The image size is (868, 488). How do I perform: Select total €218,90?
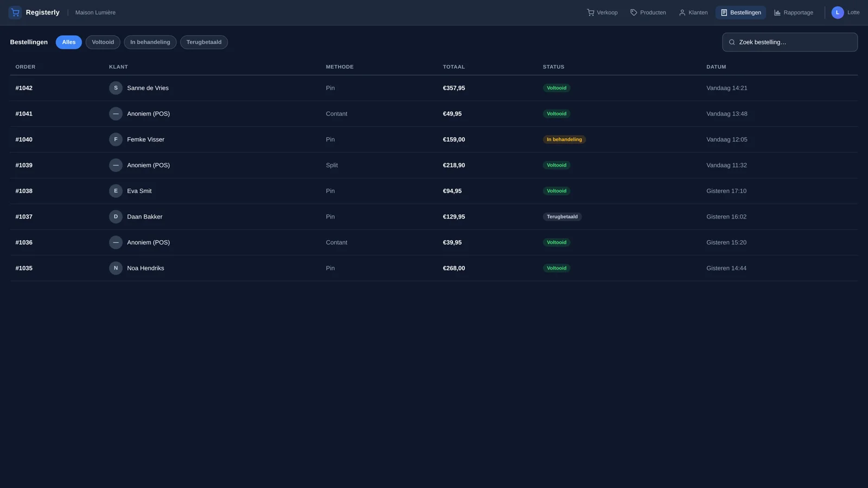454,165
